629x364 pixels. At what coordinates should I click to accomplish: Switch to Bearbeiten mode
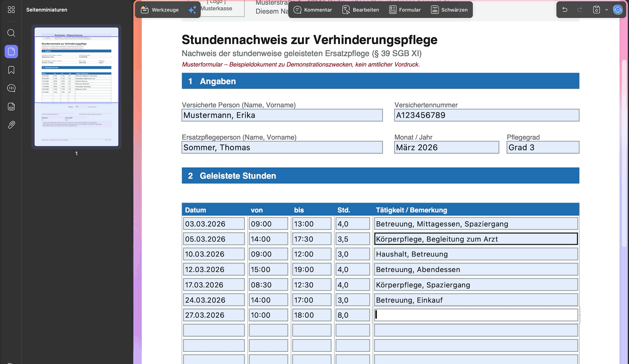361,10
